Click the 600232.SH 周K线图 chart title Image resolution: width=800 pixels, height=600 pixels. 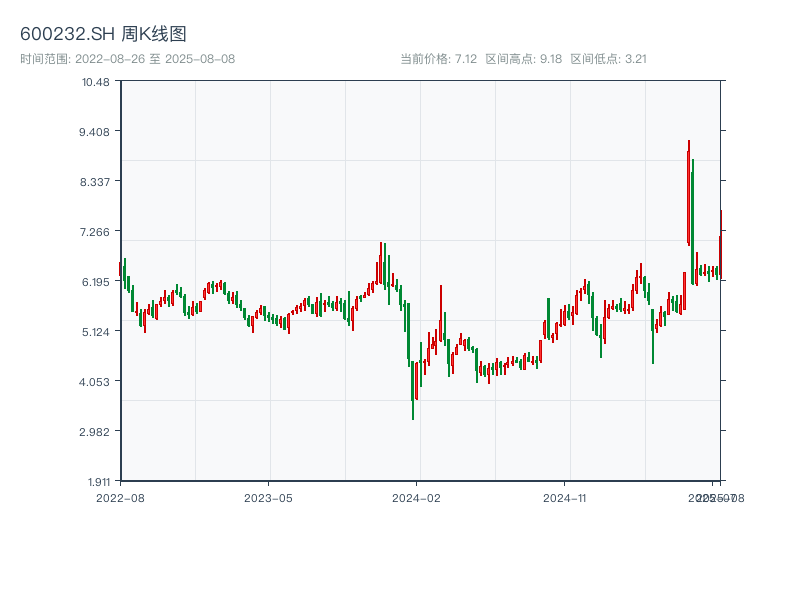[x=103, y=35]
